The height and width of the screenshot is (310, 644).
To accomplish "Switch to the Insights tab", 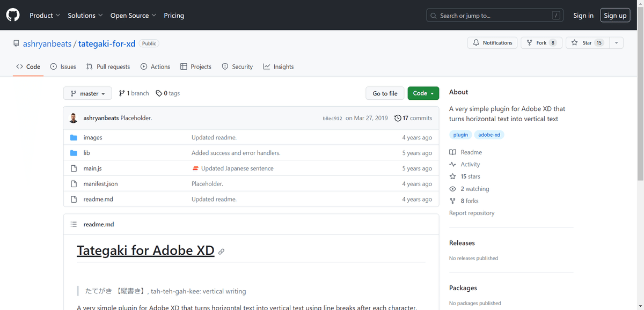I will (279, 67).
